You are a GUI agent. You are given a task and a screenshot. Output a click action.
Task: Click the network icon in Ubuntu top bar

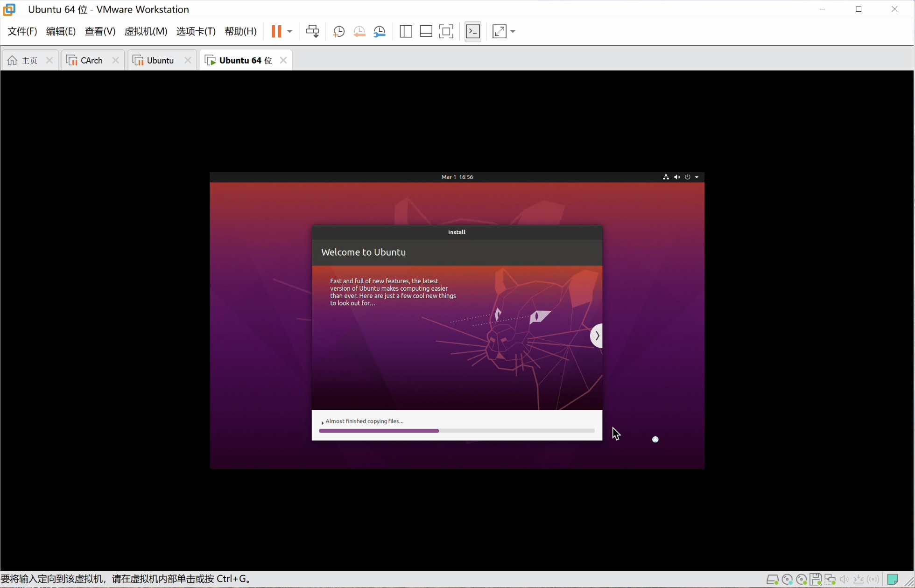666,177
